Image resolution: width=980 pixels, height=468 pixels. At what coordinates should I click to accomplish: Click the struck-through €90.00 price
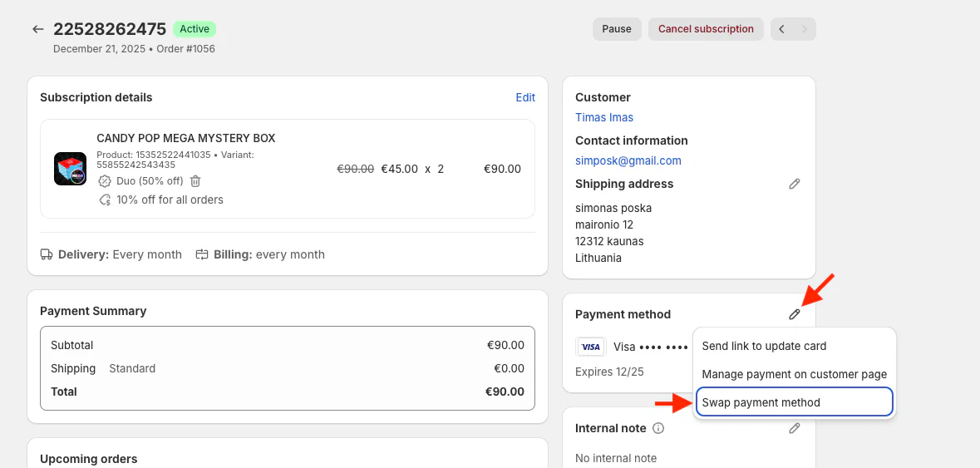click(x=356, y=169)
